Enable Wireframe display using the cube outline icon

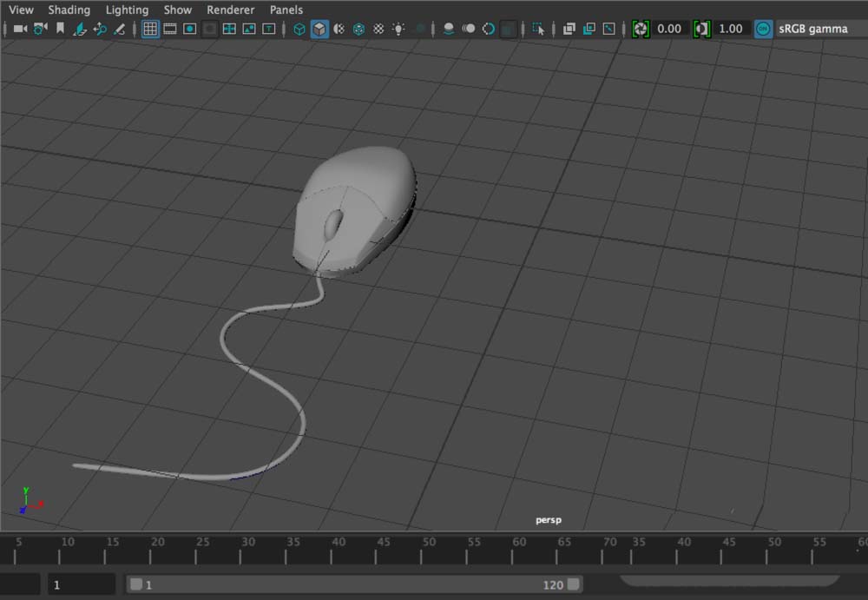pyautogui.click(x=299, y=29)
